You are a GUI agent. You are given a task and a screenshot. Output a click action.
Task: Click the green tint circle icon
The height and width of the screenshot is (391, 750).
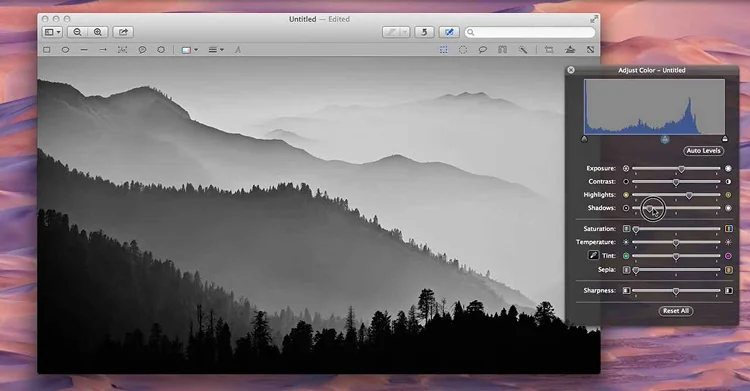point(626,256)
